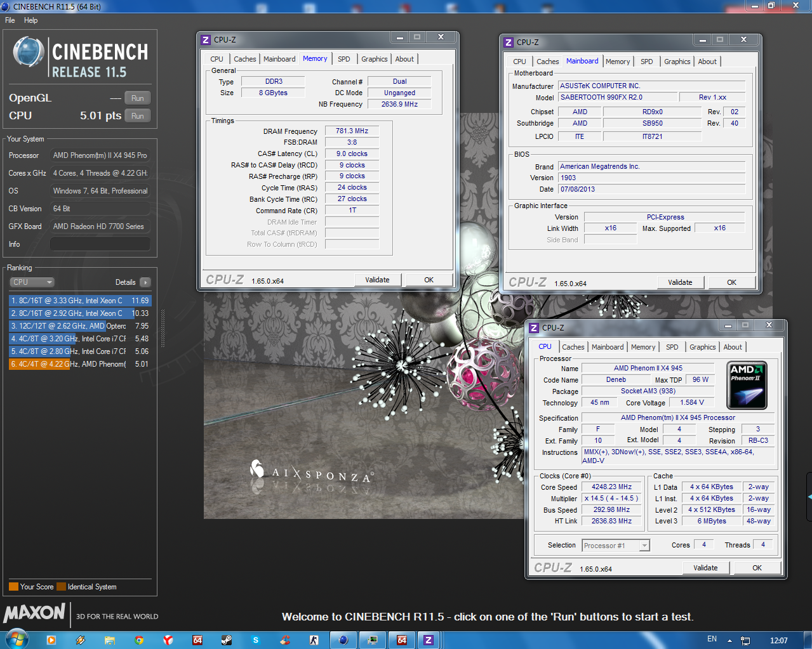Image resolution: width=812 pixels, height=649 pixels.
Task: Open Skype from the taskbar
Action: point(256,640)
